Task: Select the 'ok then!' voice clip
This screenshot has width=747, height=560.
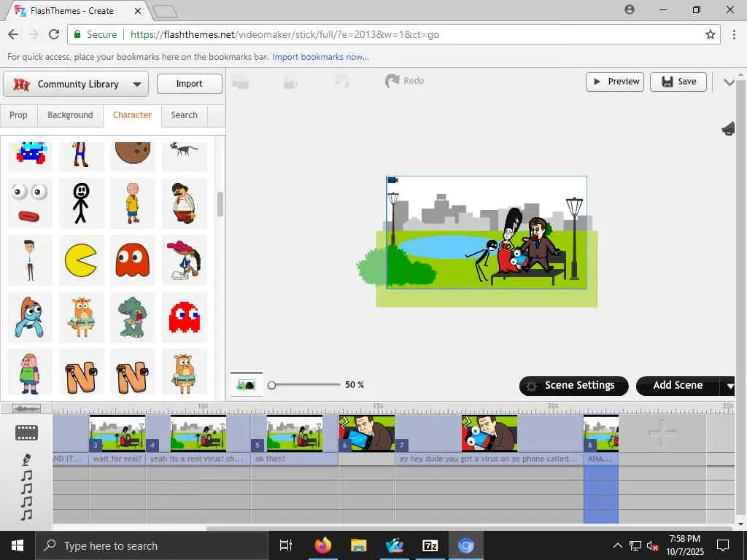Action: (295, 459)
